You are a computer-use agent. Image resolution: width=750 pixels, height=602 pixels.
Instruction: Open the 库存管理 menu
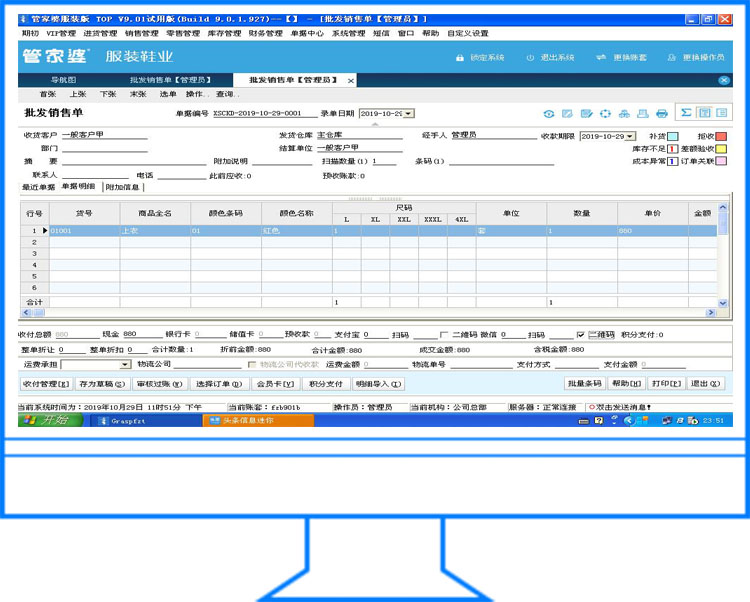point(224,33)
